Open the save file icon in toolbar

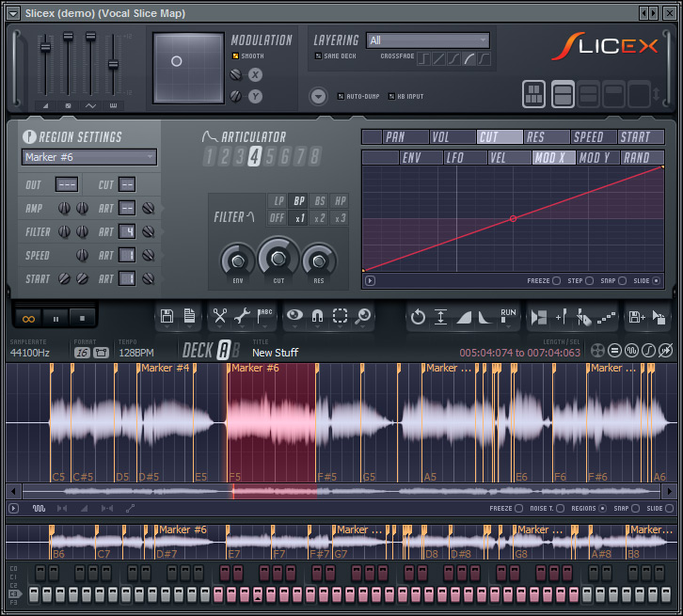pyautogui.click(x=167, y=316)
